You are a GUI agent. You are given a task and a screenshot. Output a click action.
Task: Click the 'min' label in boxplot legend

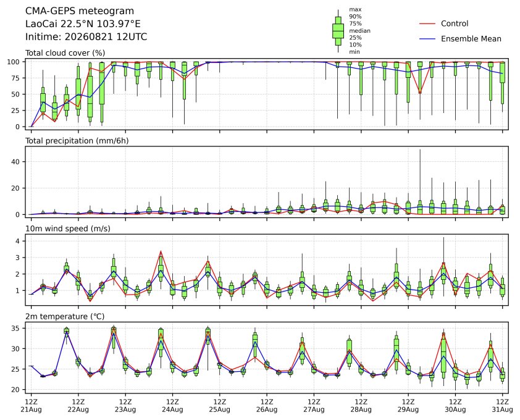(354, 52)
